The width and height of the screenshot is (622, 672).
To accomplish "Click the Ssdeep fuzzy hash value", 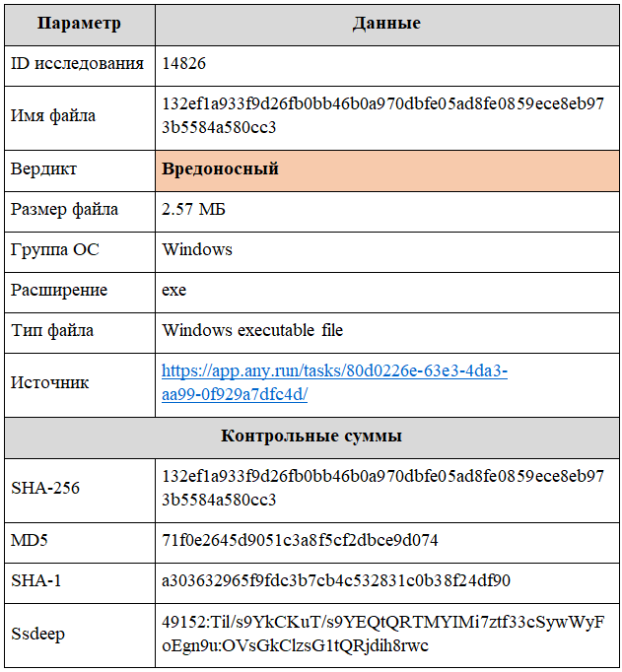I will pos(382,634).
